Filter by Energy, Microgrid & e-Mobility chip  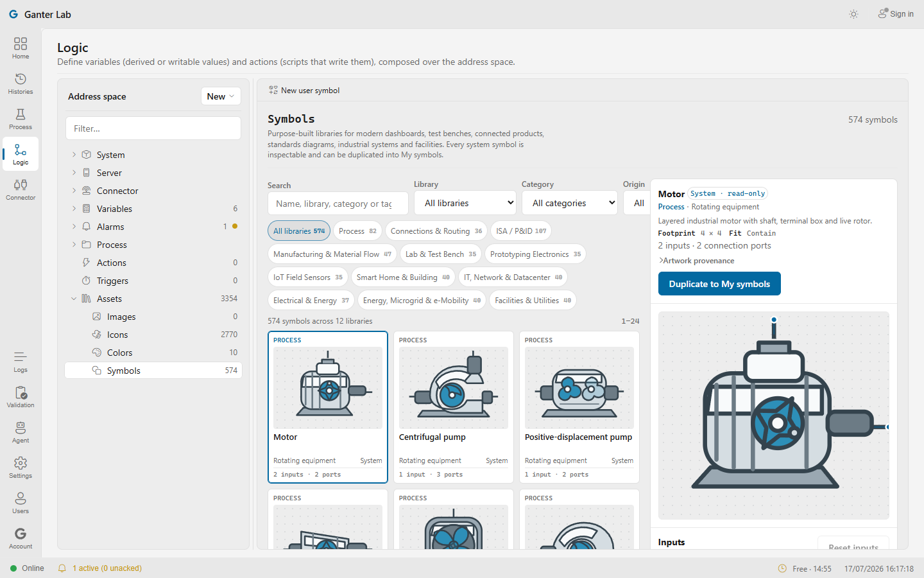tap(422, 301)
